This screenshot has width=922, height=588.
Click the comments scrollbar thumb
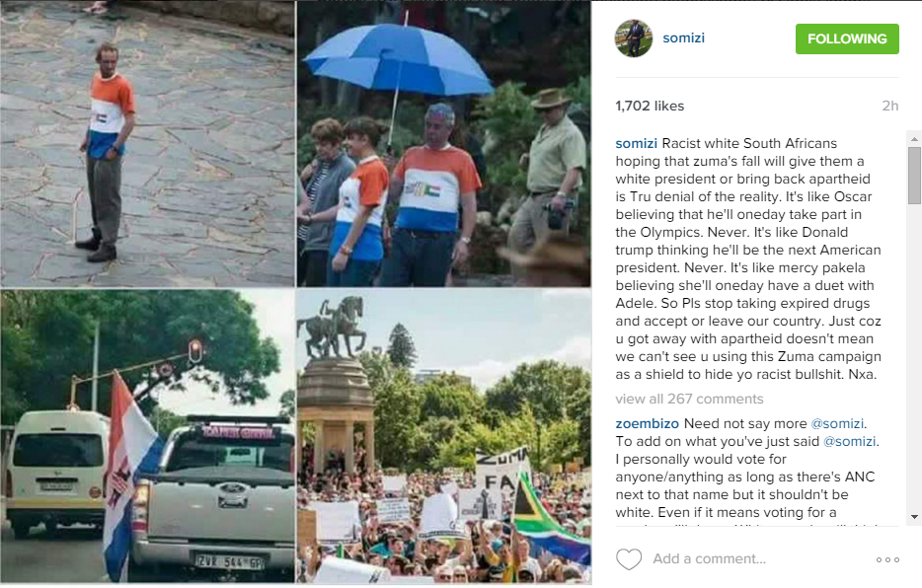click(914, 176)
